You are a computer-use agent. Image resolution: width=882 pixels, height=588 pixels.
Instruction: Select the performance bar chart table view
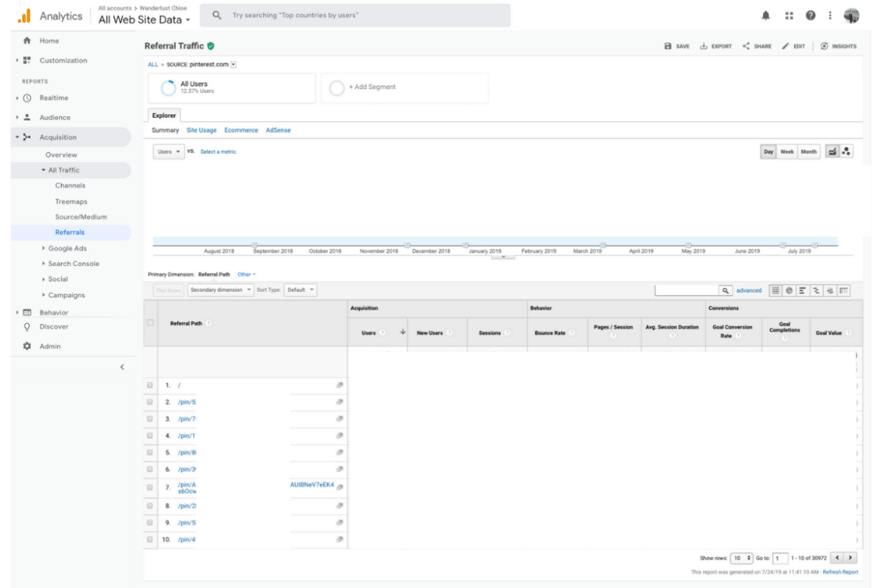803,290
